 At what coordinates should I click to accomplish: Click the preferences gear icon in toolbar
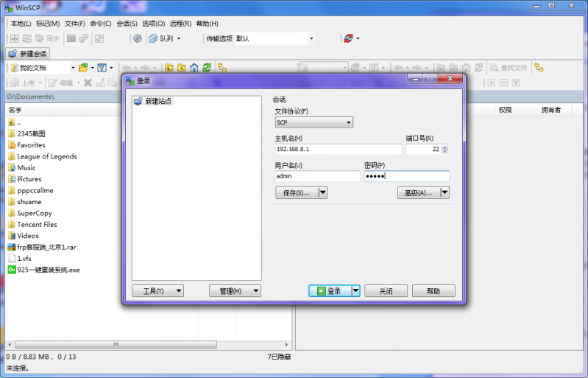137,38
